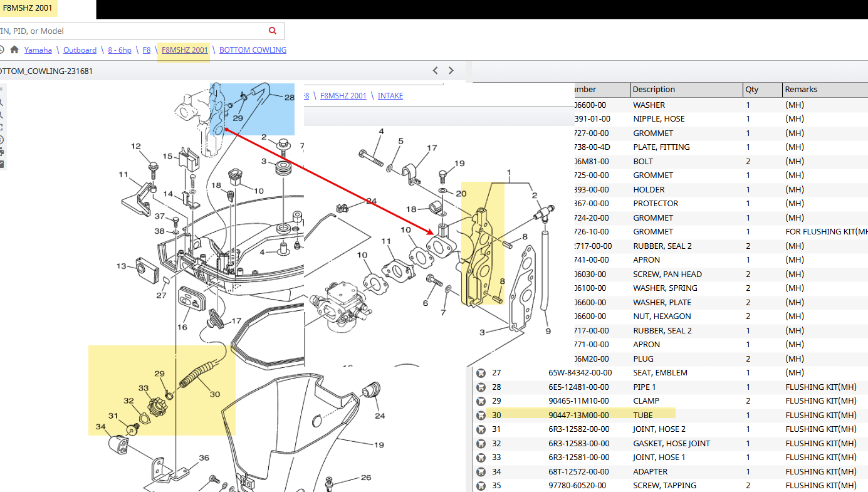Select the PLATE, FITTING description cell
Image resolution: width=868 pixels, height=492 pixels.
661,147
